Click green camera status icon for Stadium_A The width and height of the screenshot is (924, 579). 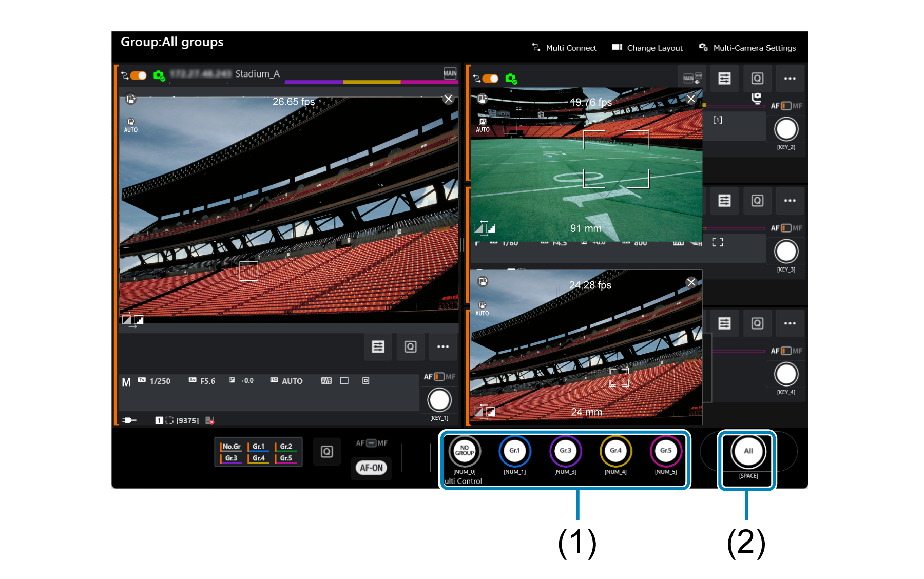point(159,76)
